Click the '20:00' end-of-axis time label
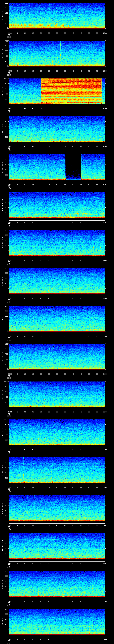The height and width of the screenshot is (644, 114). (x=105, y=223)
